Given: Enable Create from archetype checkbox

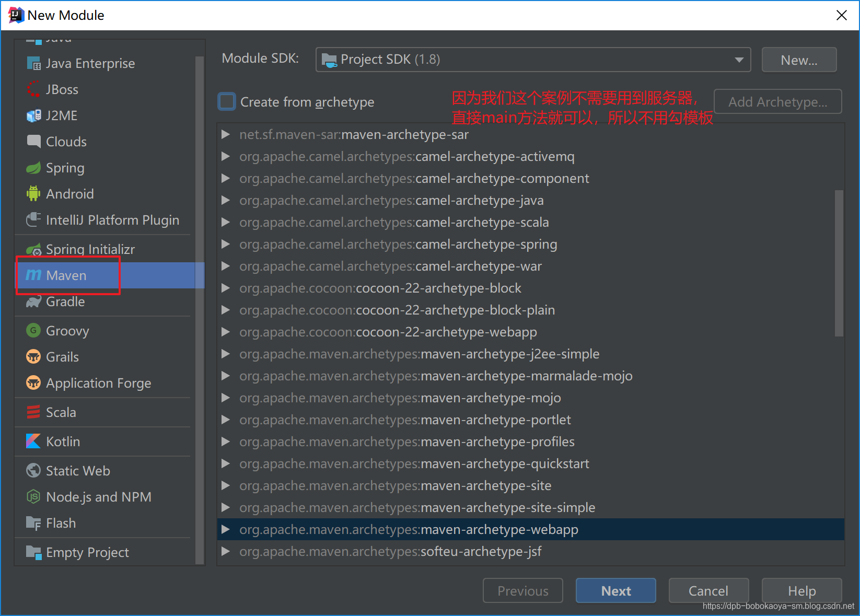Looking at the screenshot, I should (227, 101).
